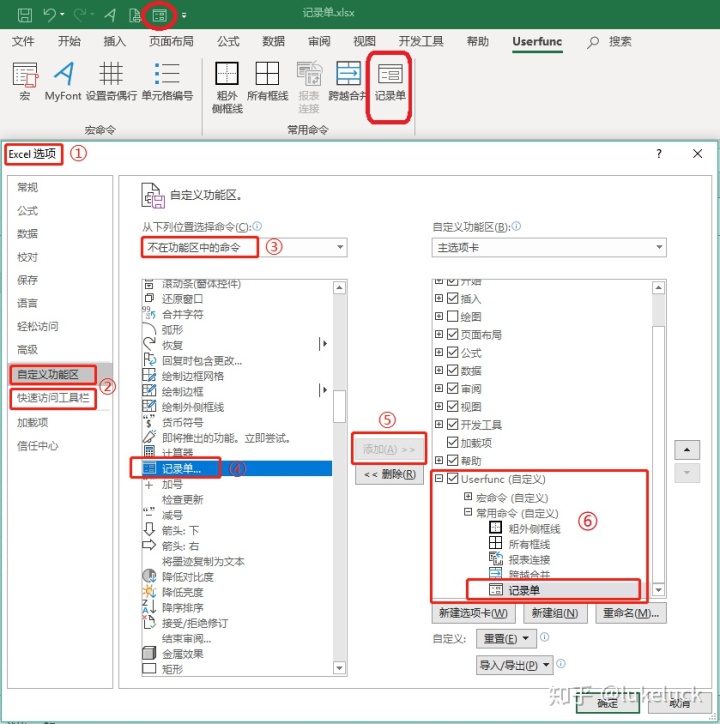Image resolution: width=720 pixels, height=724 pixels.
Task: Select 弧形 command in the list
Action: pos(237,330)
